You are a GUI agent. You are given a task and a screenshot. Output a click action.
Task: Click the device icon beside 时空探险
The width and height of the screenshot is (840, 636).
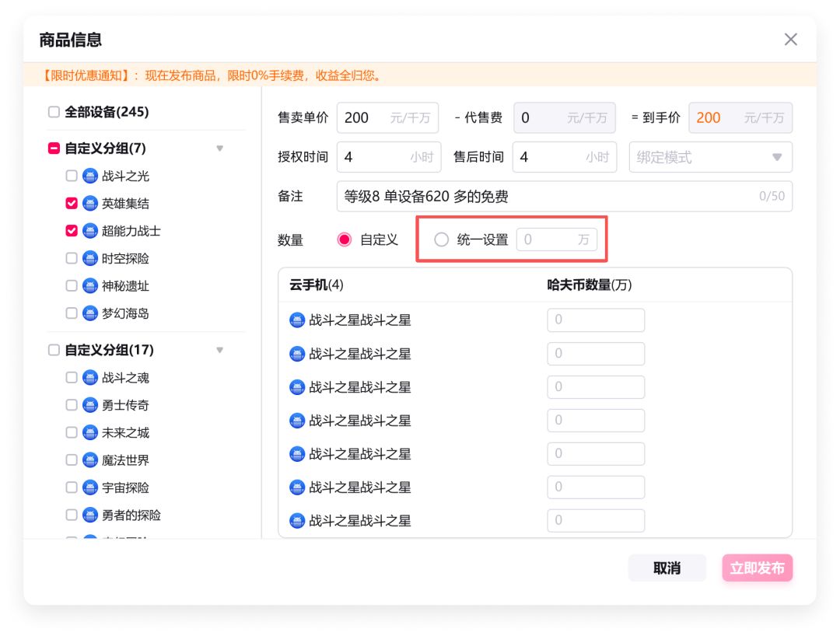90,258
